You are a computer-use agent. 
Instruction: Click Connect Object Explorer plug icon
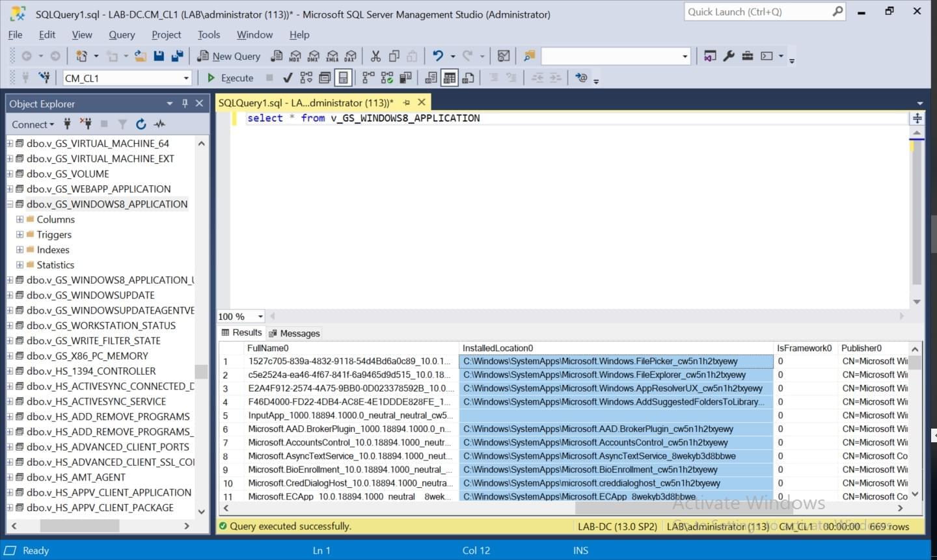click(x=67, y=124)
